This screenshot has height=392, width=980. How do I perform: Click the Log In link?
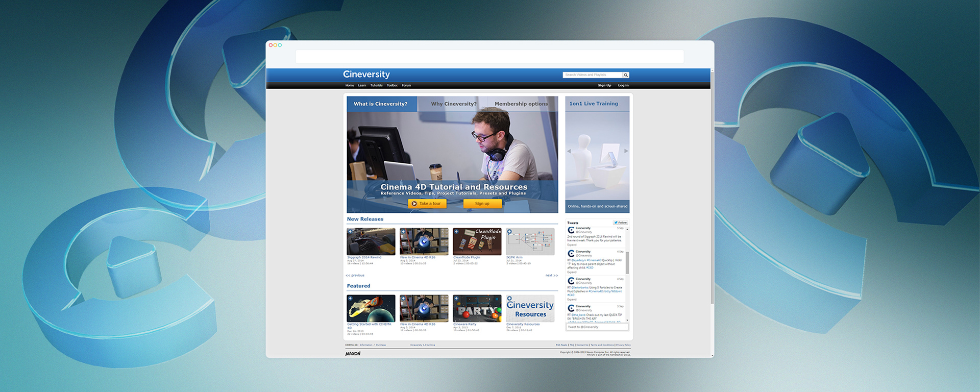point(623,86)
